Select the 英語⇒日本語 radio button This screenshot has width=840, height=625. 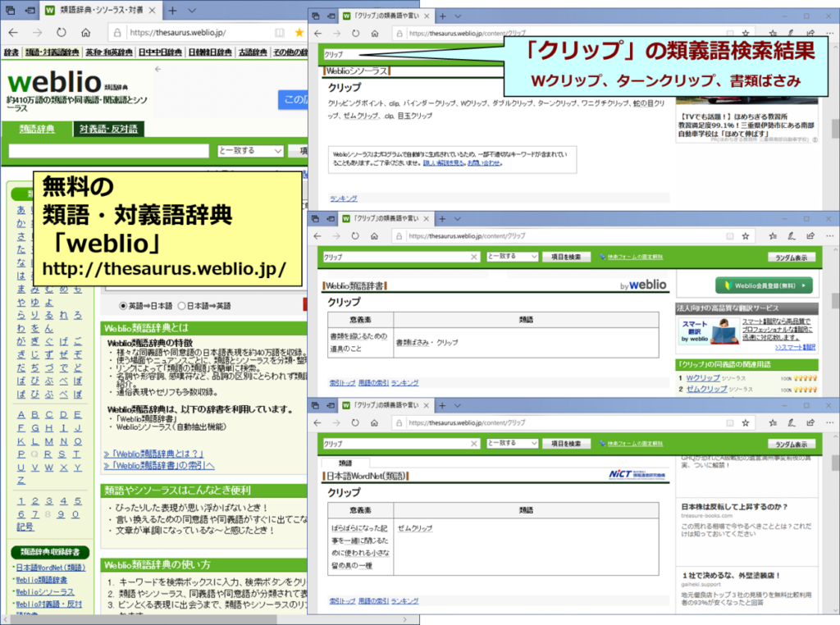point(124,306)
